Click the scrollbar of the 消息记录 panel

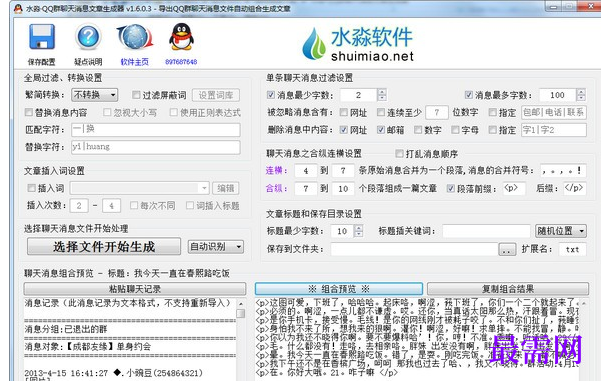241,340
